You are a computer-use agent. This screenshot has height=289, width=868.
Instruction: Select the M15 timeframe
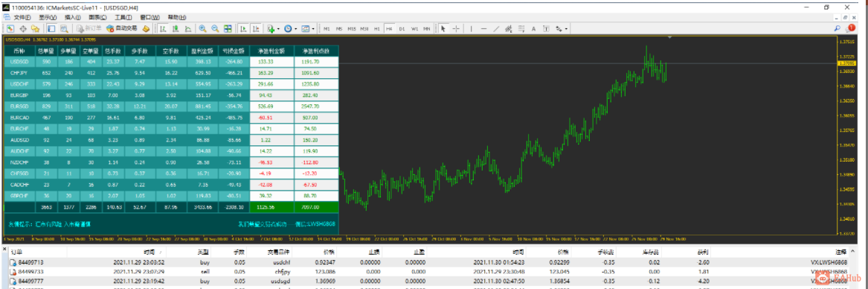coord(352,28)
